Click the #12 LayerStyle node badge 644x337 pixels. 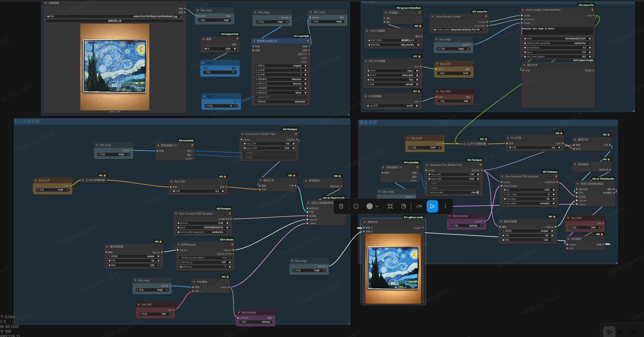pyautogui.click(x=301, y=36)
